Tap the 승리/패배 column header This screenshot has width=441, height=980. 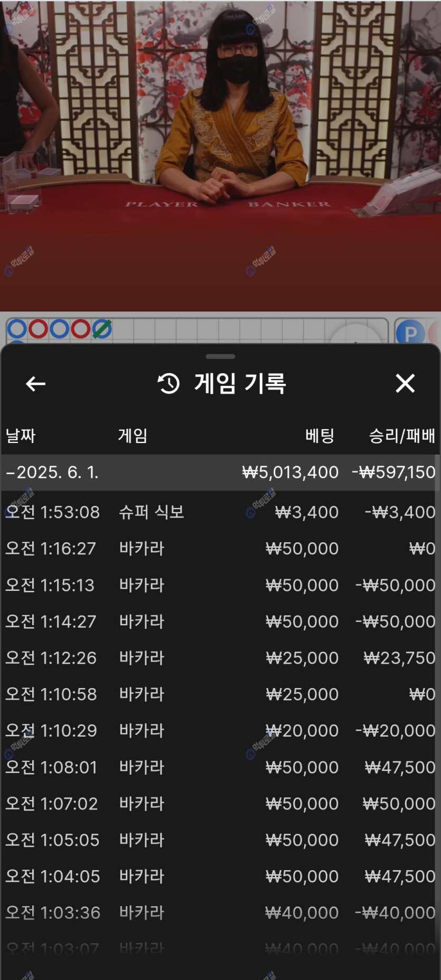click(x=401, y=436)
